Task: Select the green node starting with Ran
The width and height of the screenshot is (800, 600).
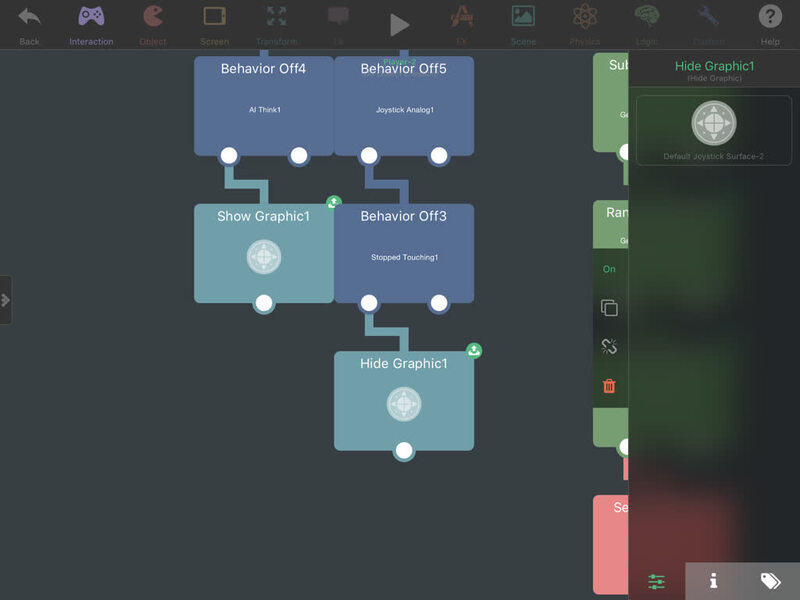Action: pyautogui.click(x=611, y=224)
